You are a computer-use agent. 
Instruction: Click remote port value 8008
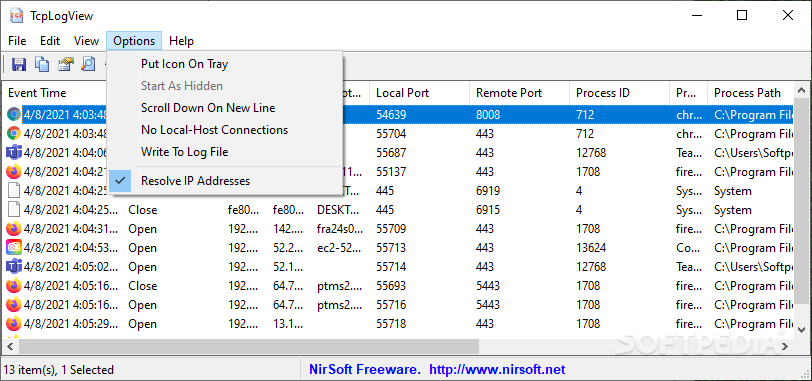pyautogui.click(x=488, y=115)
